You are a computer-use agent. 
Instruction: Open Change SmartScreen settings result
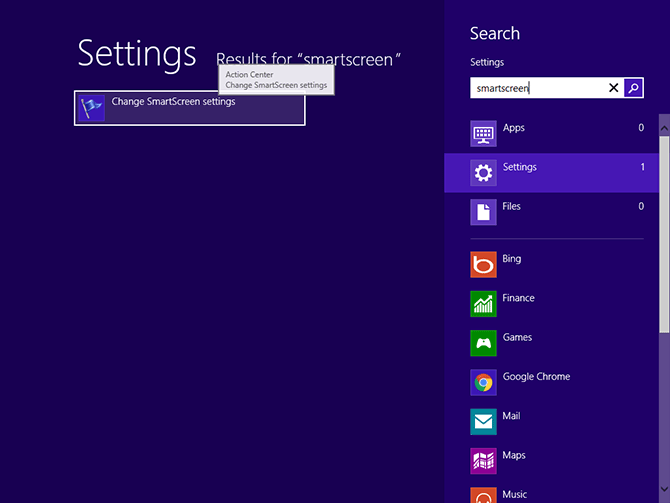[190, 108]
